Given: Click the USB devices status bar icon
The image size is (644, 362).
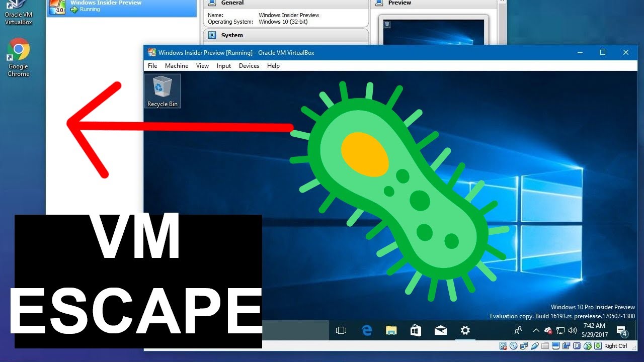Looking at the screenshot, I should pos(534,346).
